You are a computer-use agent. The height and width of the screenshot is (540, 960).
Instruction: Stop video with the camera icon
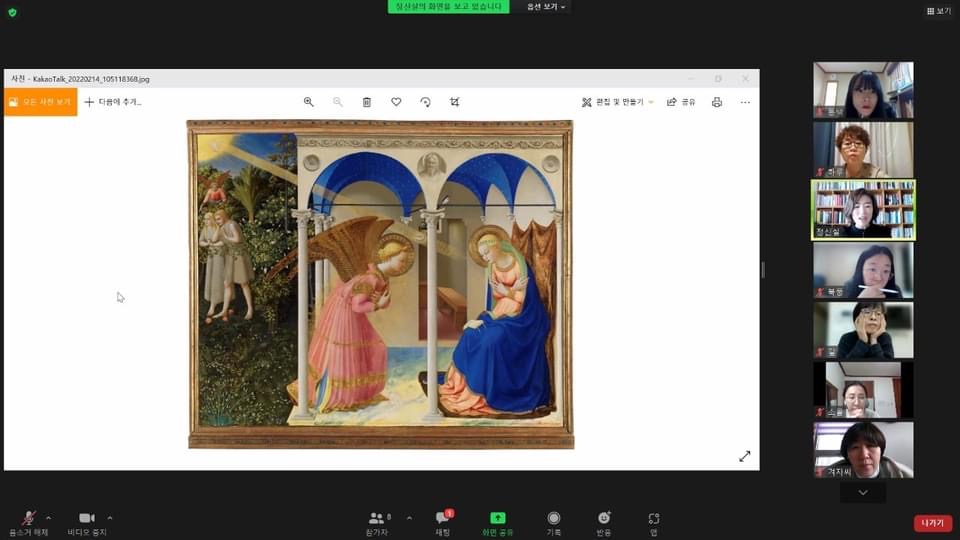point(87,523)
